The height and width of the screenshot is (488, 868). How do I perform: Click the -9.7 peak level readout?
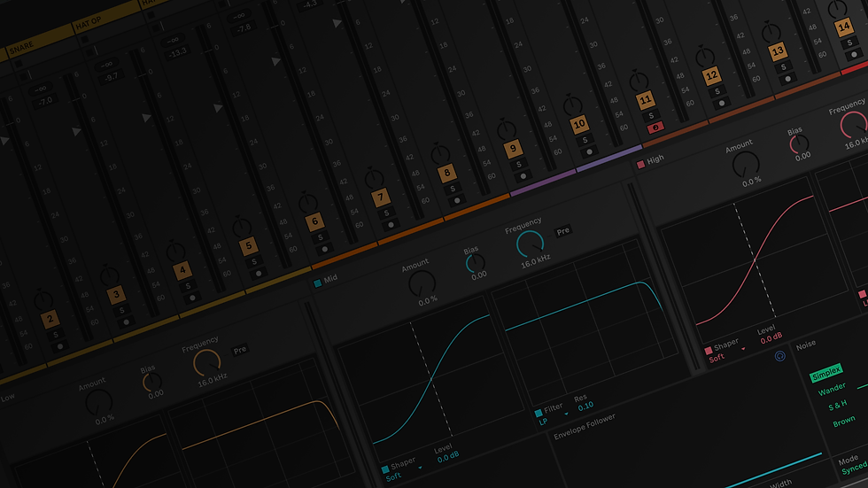click(112, 77)
